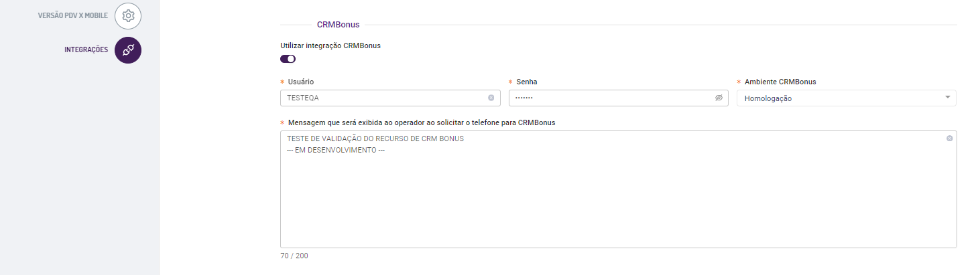Image resolution: width=980 pixels, height=275 pixels.
Task: Expand Ambiente CRMBonus using its arrow caret
Action: (947, 98)
